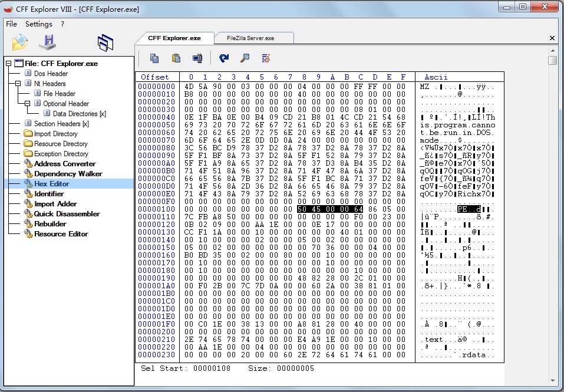
Task: Click the Size value 00000005
Action: 295,368
